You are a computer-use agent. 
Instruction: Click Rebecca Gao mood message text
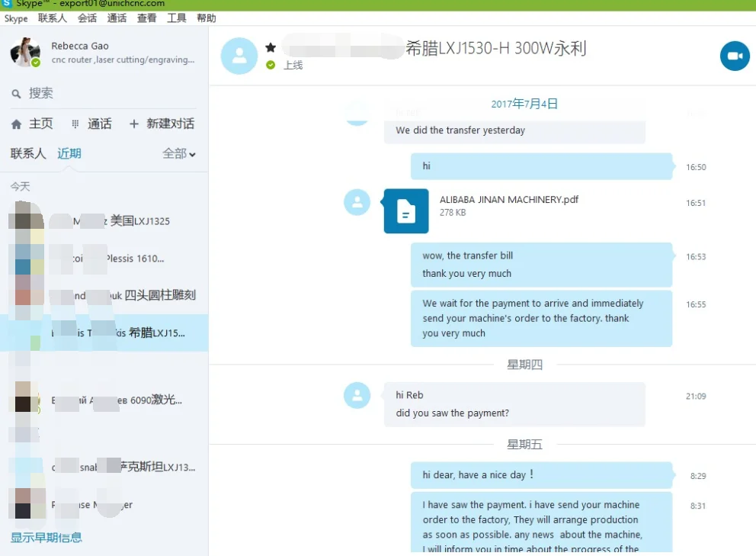(123, 59)
